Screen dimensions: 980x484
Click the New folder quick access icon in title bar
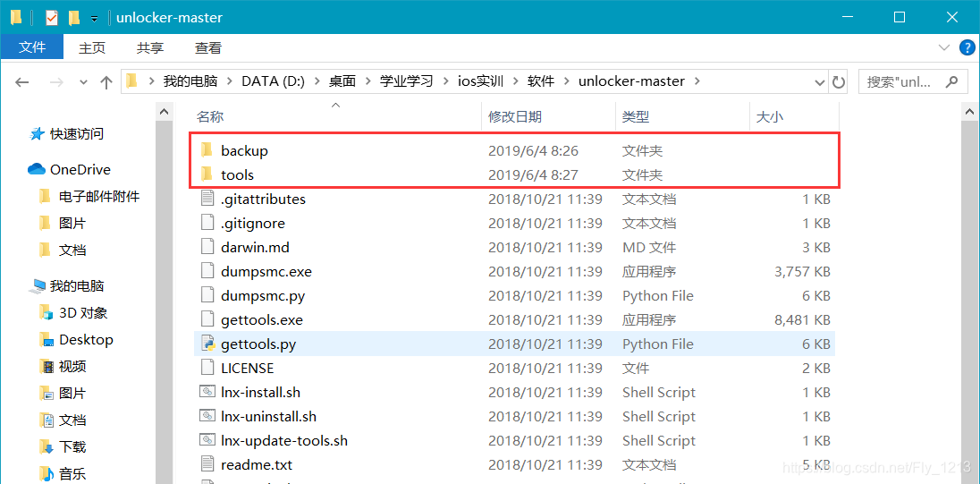click(74, 18)
